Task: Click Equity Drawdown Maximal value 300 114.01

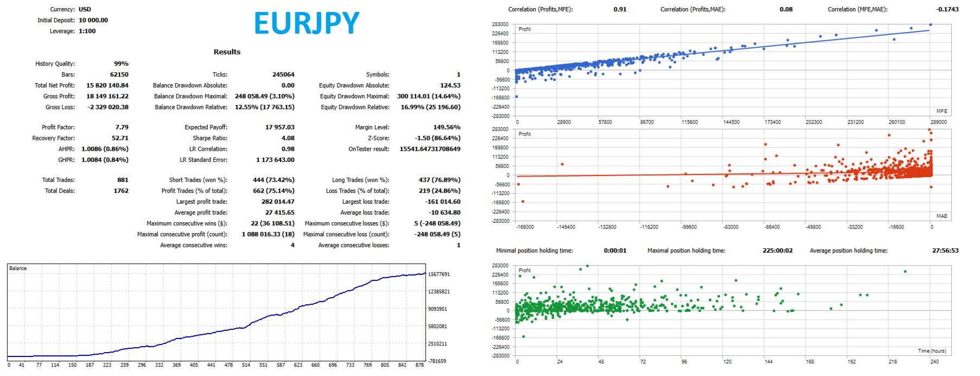Action: [x=429, y=96]
